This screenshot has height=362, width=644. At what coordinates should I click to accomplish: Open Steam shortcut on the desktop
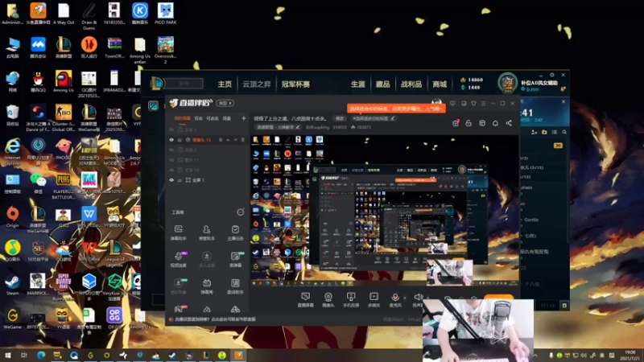tap(12, 284)
